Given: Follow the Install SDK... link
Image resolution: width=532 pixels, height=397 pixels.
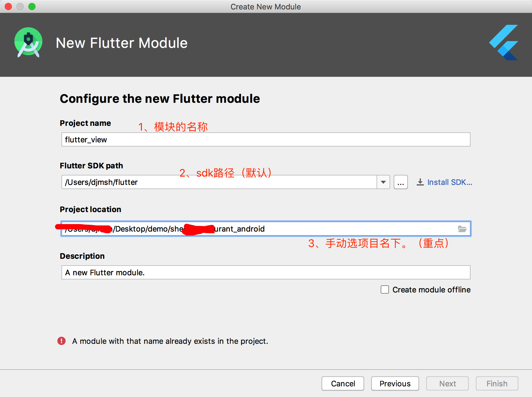Looking at the screenshot, I should (x=450, y=182).
